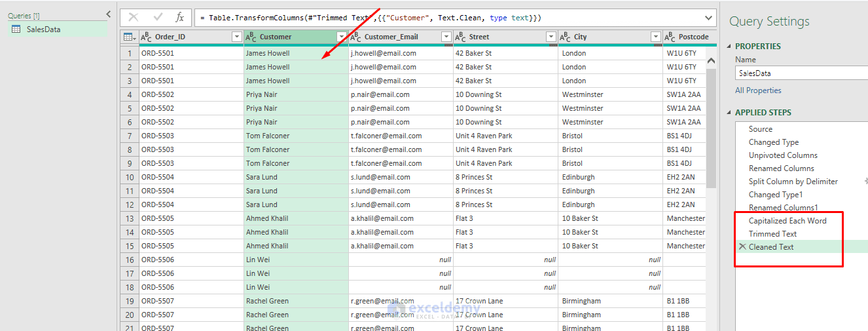The height and width of the screenshot is (331, 868).
Task: Click the ABC data type icon of Customer_Email
Action: (356, 37)
